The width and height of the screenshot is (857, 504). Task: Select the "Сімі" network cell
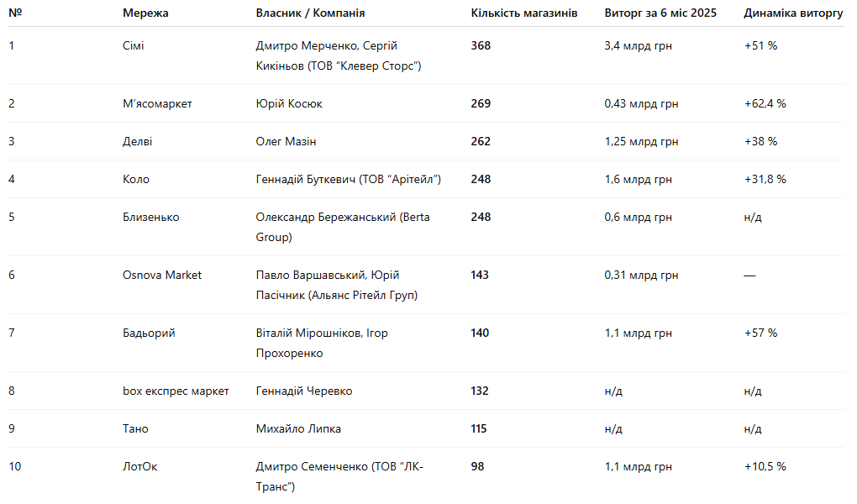click(x=133, y=45)
